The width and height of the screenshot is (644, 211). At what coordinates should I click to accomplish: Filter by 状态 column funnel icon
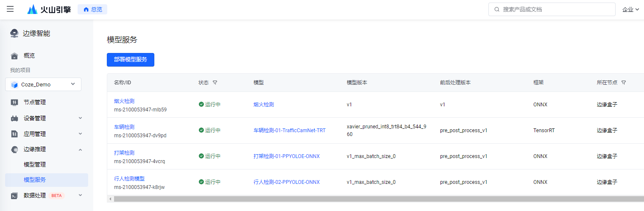pyautogui.click(x=215, y=83)
